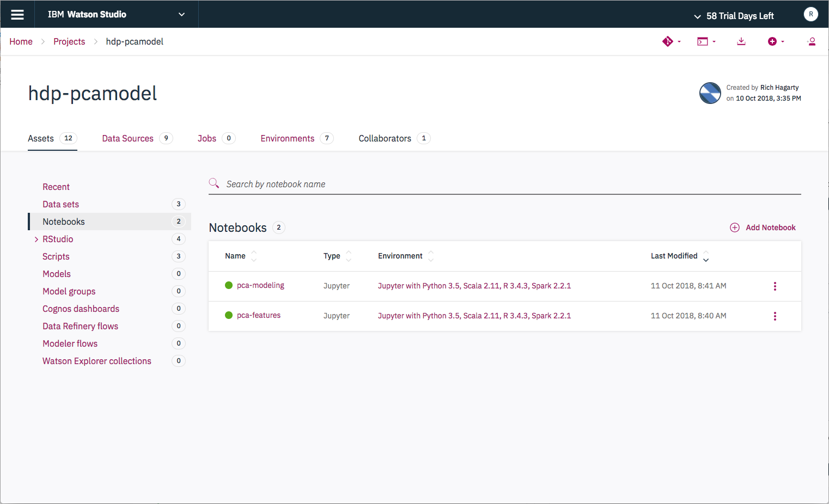Open the launch IDE terminal icon
The width and height of the screenshot is (829, 504).
click(x=703, y=41)
